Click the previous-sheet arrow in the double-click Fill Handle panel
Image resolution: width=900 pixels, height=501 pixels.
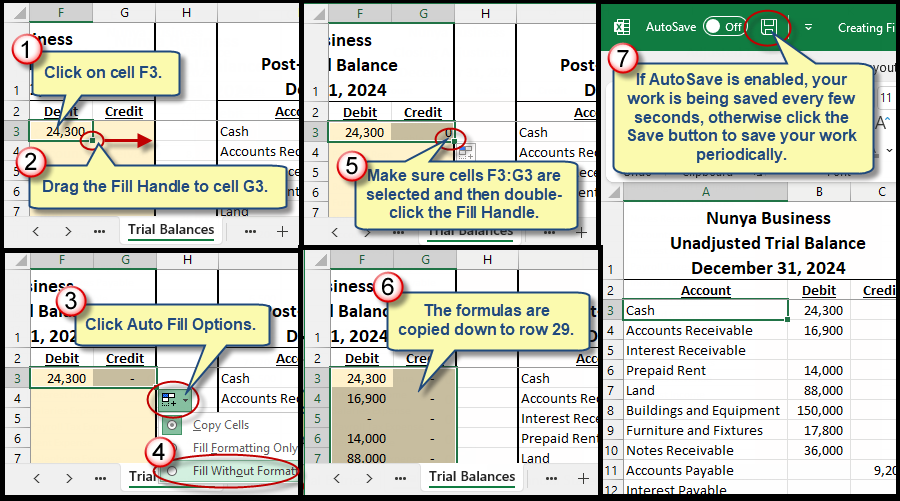(x=335, y=232)
